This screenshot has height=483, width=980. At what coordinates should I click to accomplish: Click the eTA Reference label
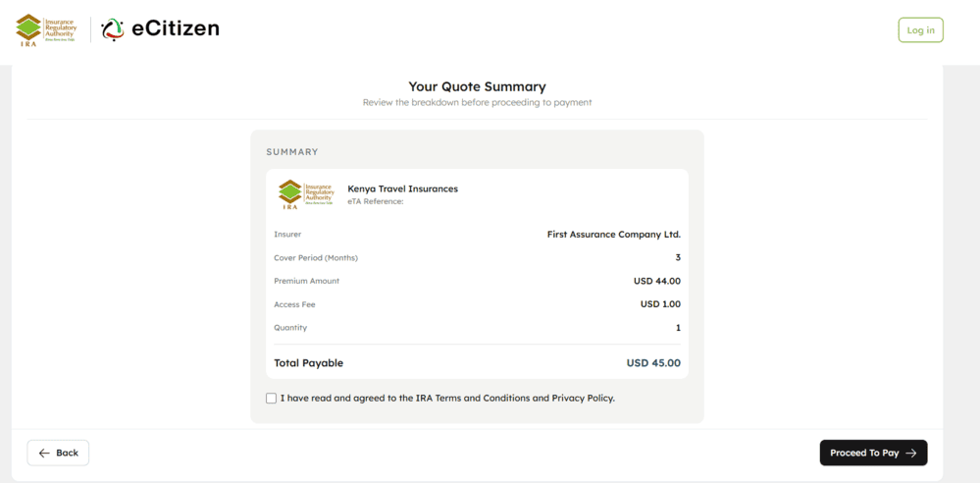pos(376,201)
